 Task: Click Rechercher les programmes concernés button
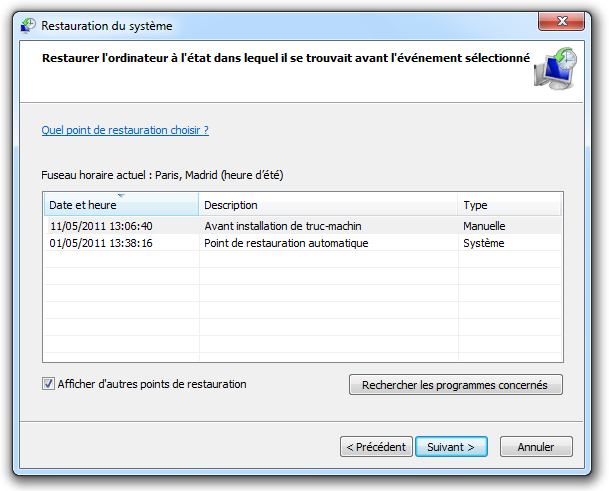[x=456, y=385]
